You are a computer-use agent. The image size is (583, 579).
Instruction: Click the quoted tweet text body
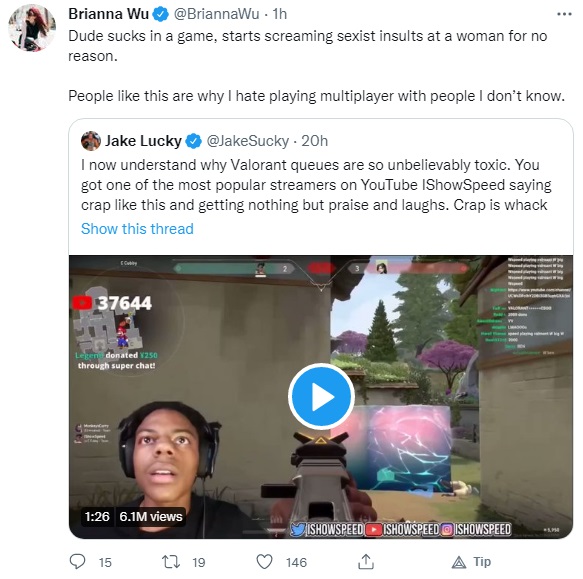pos(316,185)
